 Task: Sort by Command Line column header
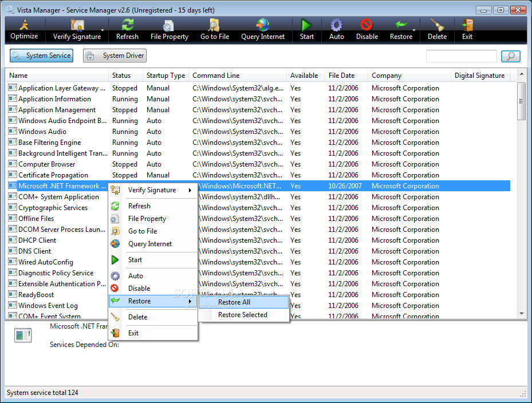pos(238,76)
